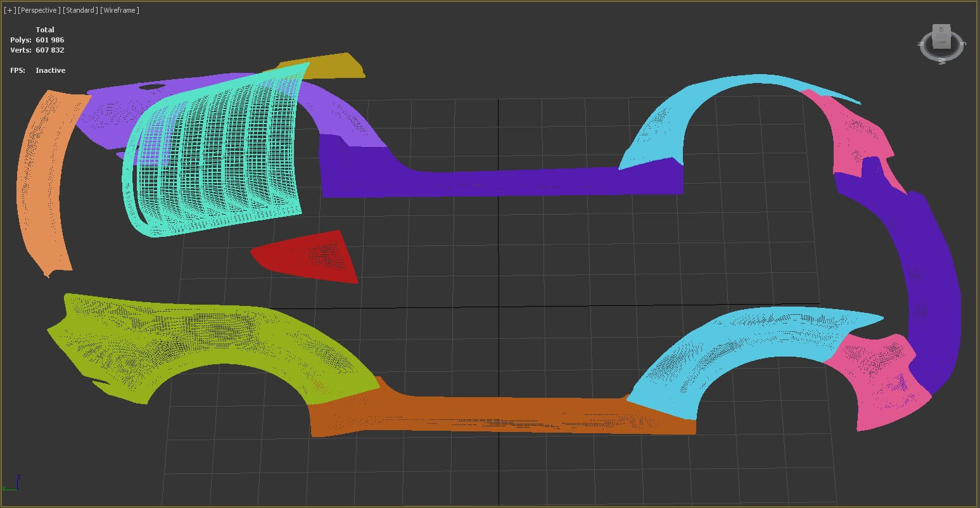Open the [+] general viewport menu
Screen dimensions: 980x508
pos(10,10)
